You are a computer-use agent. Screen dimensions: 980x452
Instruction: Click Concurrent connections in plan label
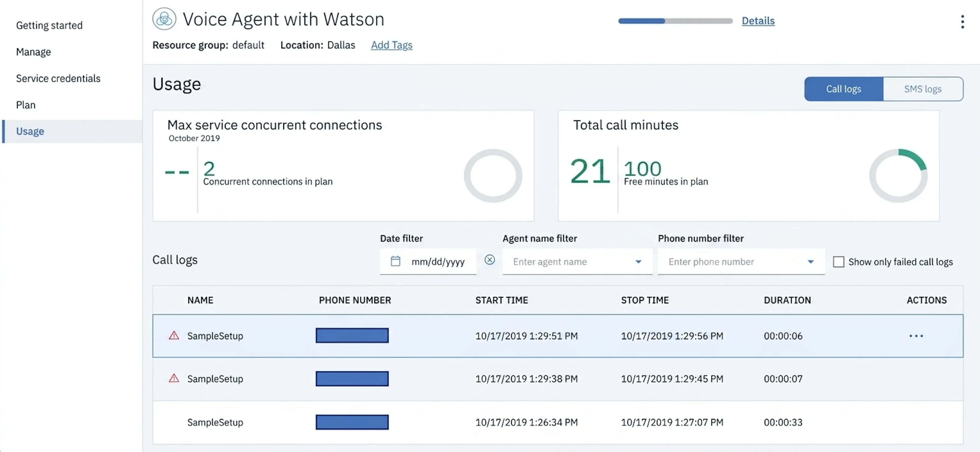pos(267,182)
